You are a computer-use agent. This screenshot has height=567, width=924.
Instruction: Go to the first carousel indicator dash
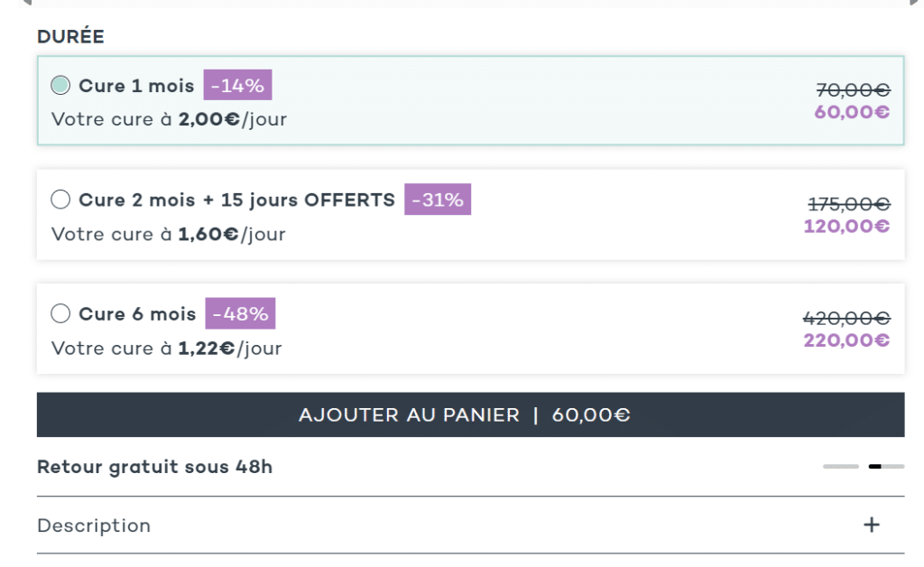[x=841, y=466]
